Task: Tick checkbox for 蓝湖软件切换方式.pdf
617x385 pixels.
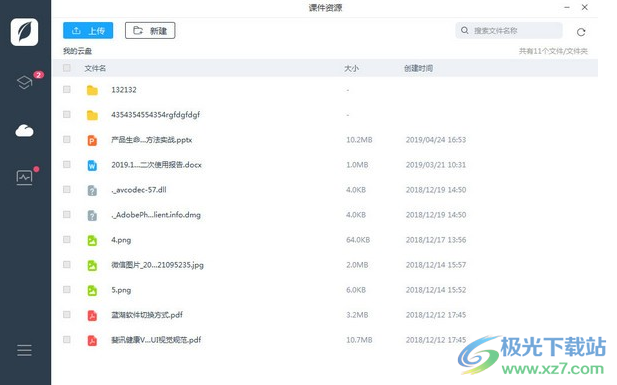Action: tap(67, 314)
